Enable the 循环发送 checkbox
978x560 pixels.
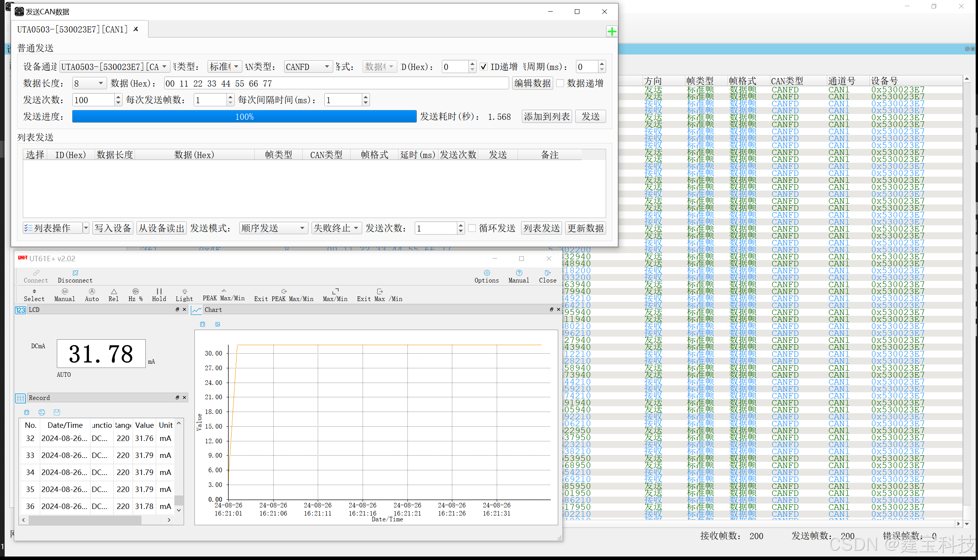click(x=472, y=228)
